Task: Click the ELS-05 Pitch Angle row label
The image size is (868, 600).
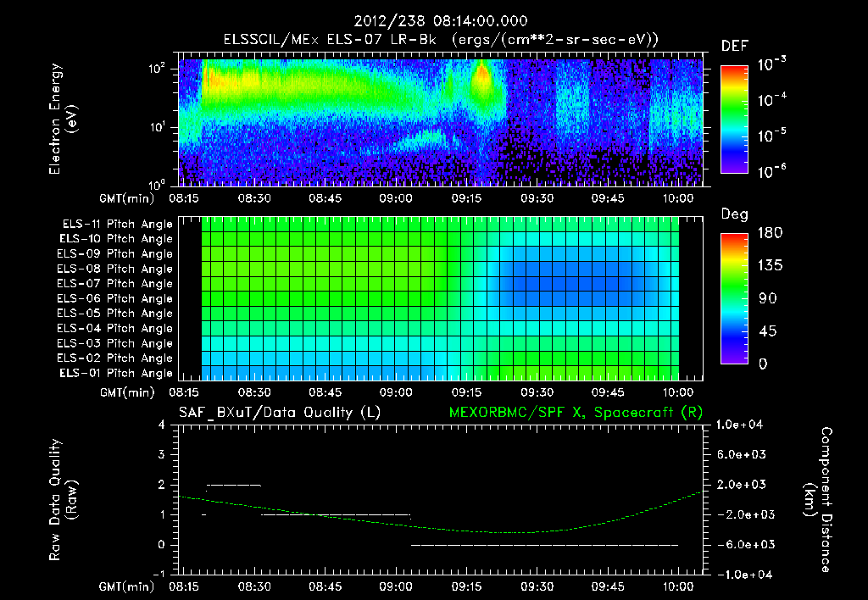Action: 115,314
